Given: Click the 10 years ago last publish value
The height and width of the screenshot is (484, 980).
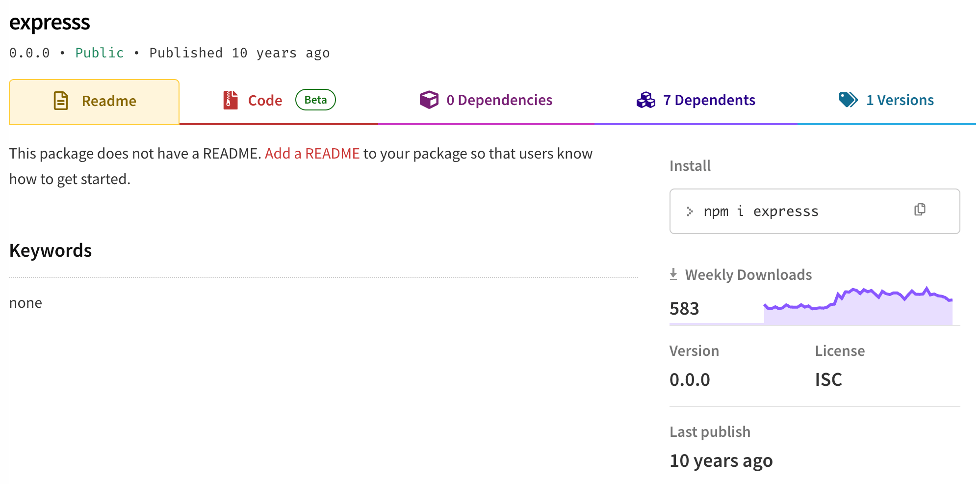Looking at the screenshot, I should (x=721, y=461).
